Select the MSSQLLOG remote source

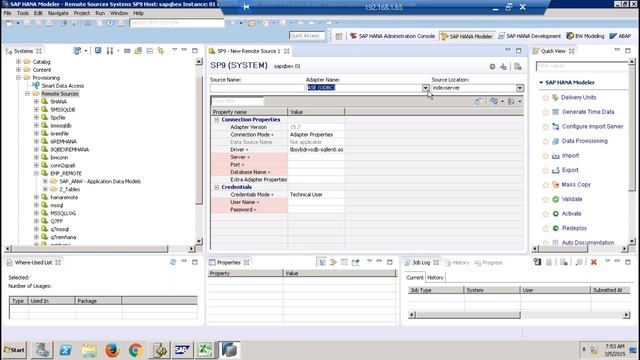pyautogui.click(x=63, y=213)
